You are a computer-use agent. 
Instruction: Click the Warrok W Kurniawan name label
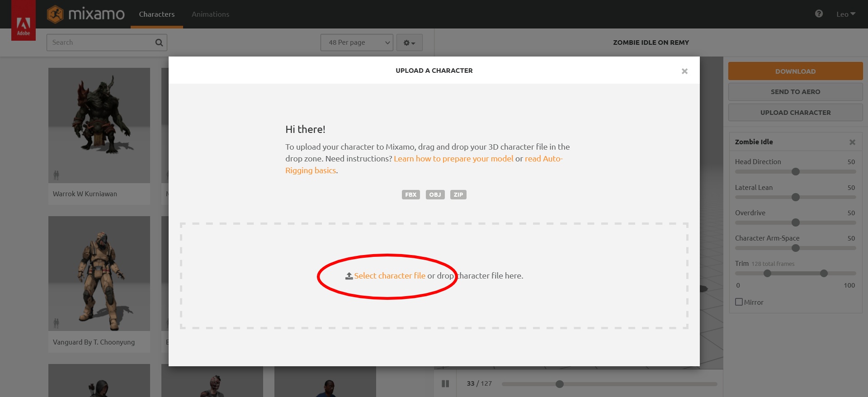point(85,194)
